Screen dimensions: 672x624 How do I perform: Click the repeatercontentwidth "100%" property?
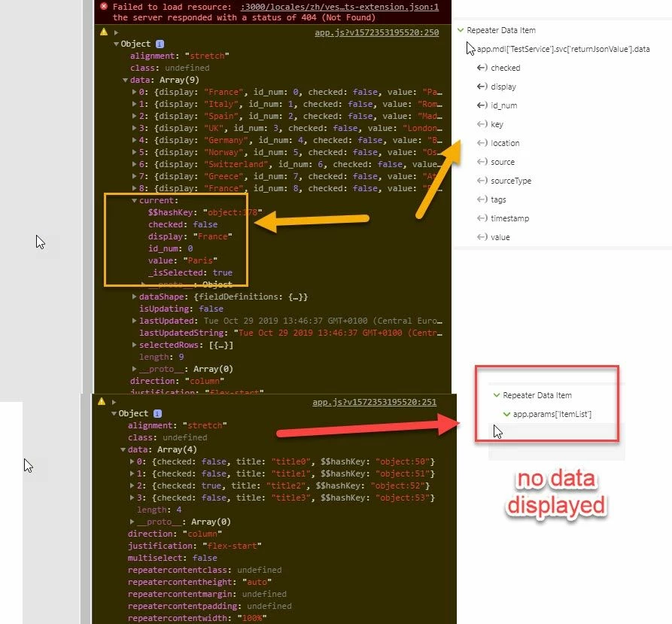pos(197,618)
